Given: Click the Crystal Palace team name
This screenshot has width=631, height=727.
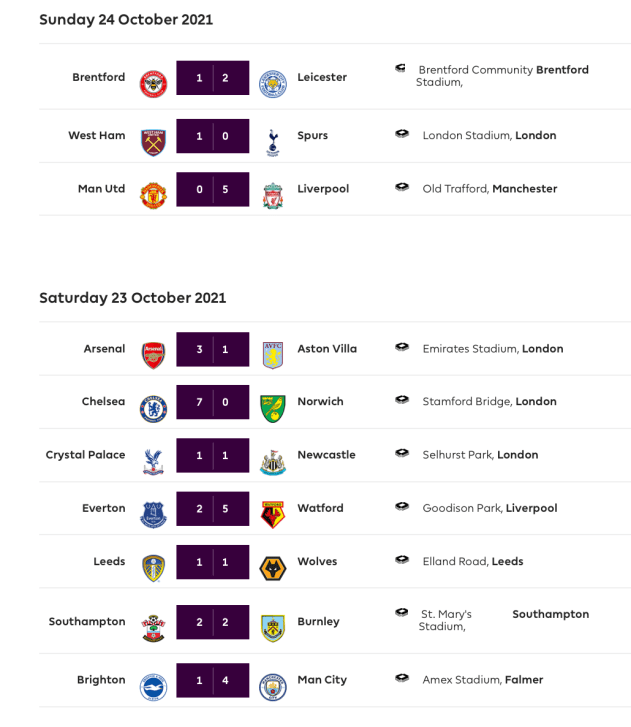Looking at the screenshot, I should tap(86, 455).
